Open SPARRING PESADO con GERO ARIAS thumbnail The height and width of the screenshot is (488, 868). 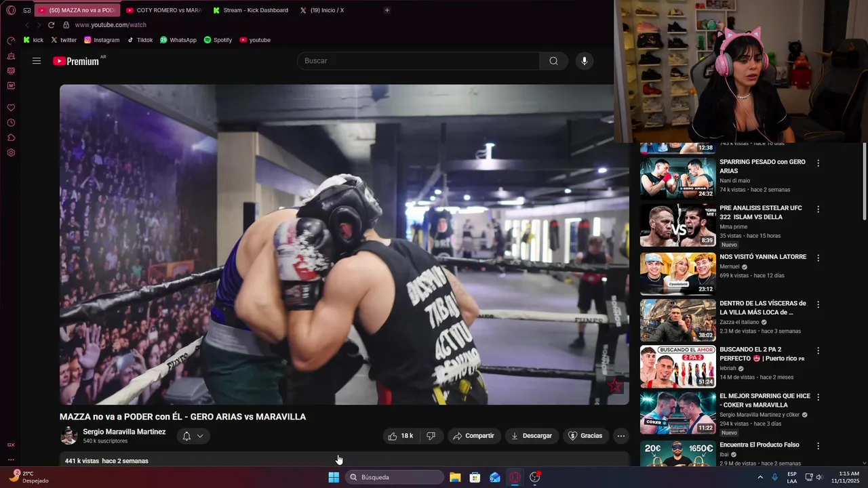[678, 178]
